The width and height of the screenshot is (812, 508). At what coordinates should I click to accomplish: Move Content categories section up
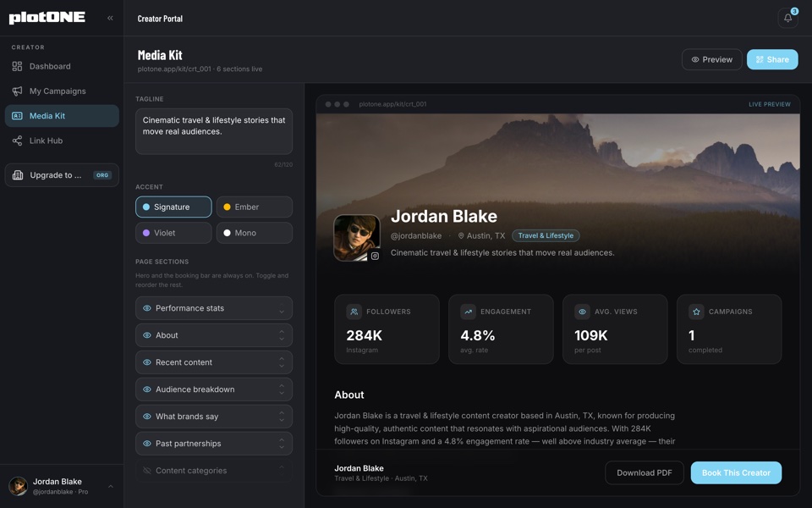[x=282, y=467]
